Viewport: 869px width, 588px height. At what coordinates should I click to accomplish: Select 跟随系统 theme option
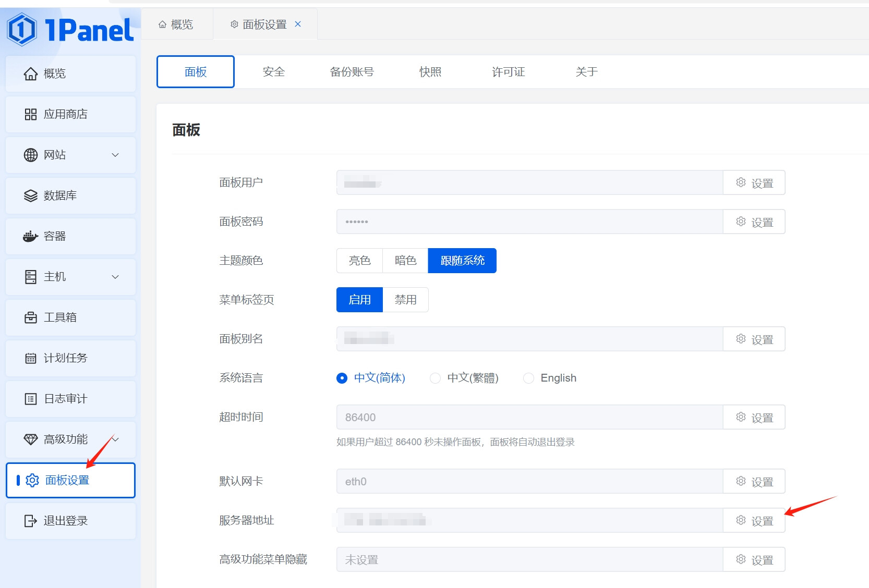tap(462, 261)
